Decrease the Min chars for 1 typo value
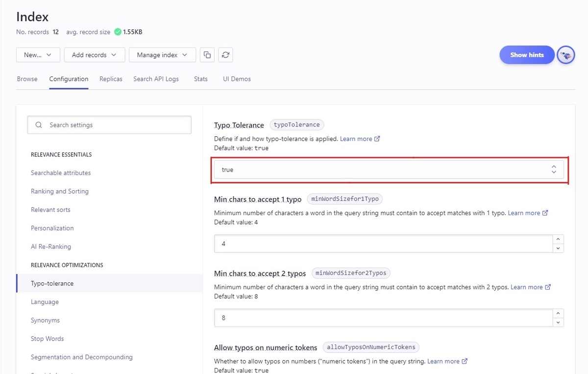 click(558, 248)
